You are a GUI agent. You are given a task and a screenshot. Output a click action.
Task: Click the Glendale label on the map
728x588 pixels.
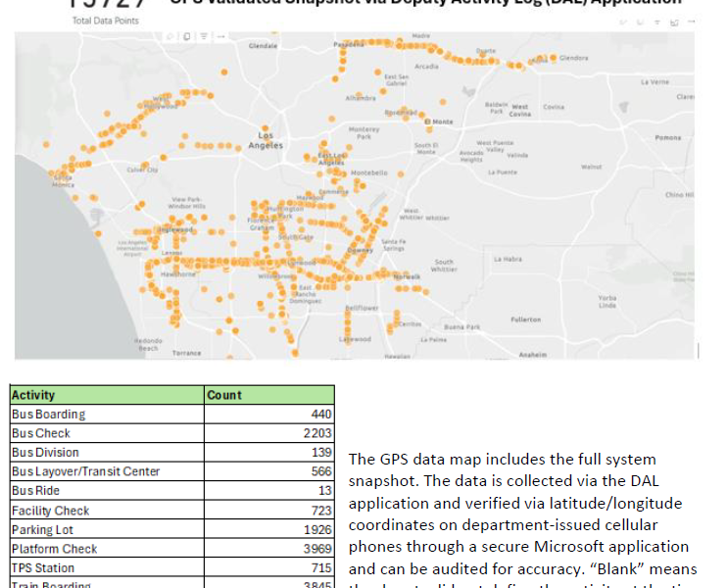(263, 46)
